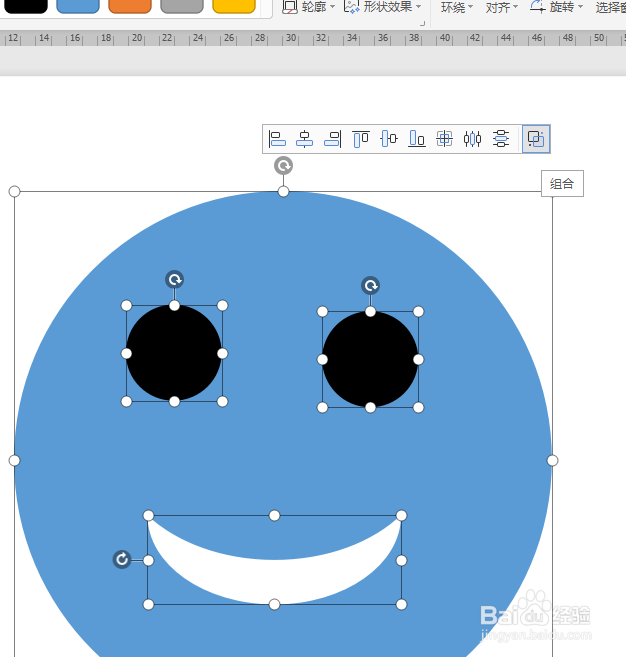
Task: Open the 环绕 wrap dropdown
Action: click(x=457, y=7)
